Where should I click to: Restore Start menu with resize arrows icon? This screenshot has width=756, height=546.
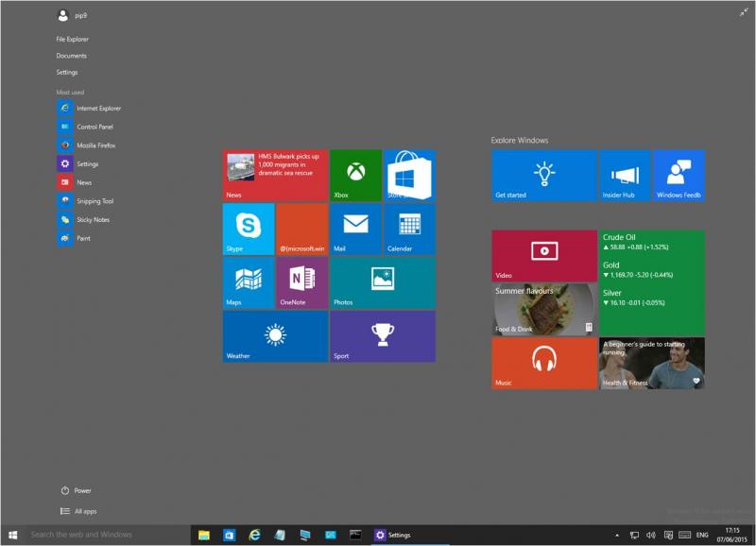[743, 12]
